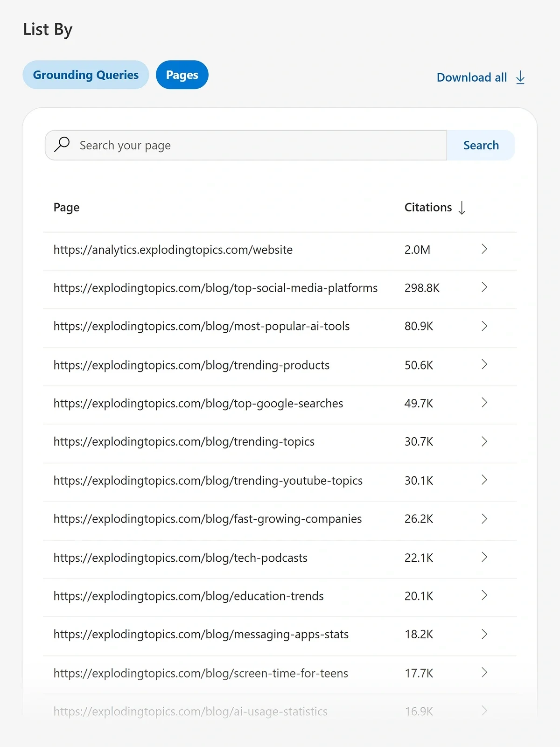Click the 2.0M citations value

[x=417, y=250]
